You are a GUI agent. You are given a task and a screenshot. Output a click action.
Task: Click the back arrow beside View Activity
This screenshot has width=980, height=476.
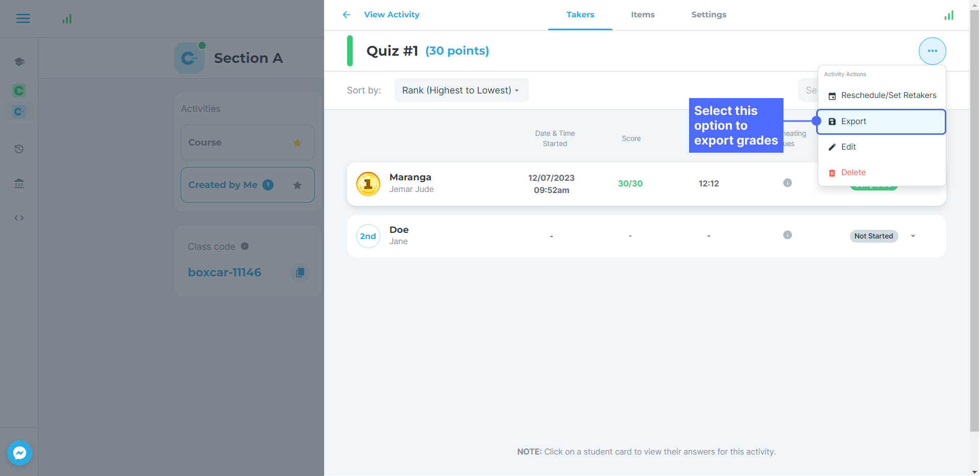347,15
